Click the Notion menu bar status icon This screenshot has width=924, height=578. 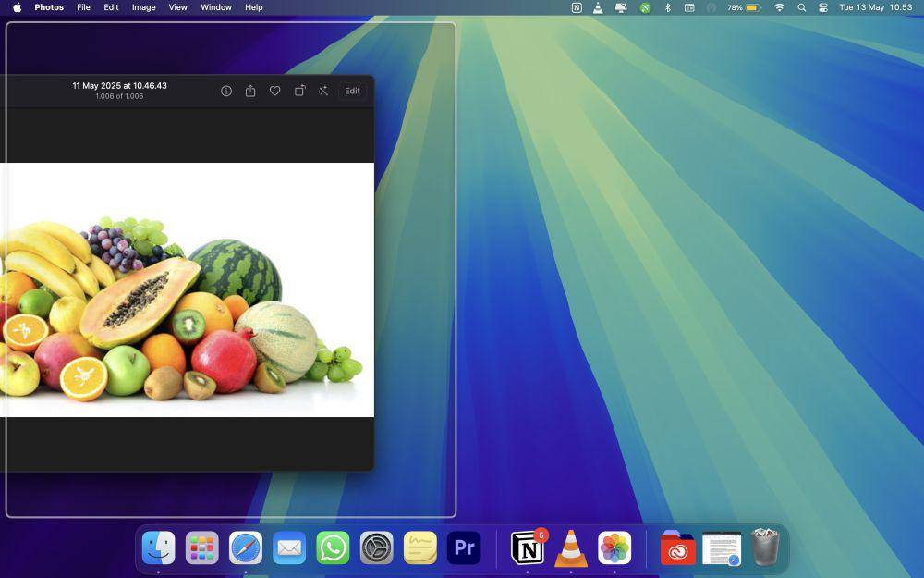(577, 7)
